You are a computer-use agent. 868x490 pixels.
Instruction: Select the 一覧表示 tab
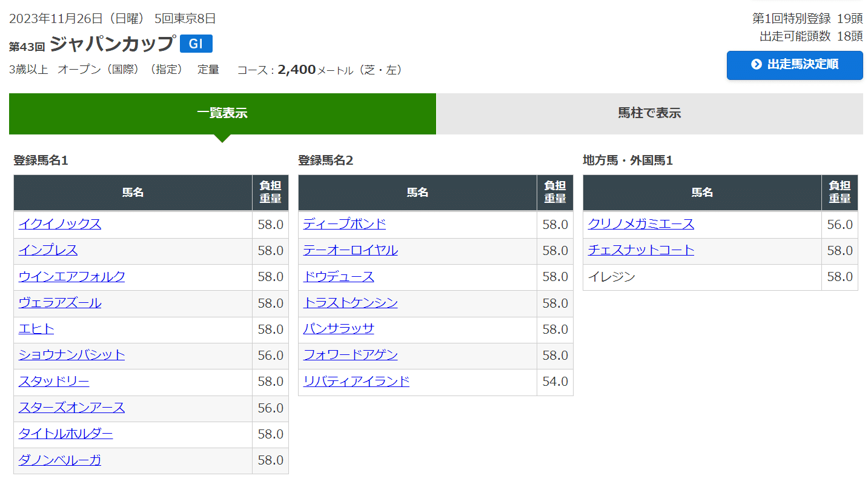(x=222, y=113)
